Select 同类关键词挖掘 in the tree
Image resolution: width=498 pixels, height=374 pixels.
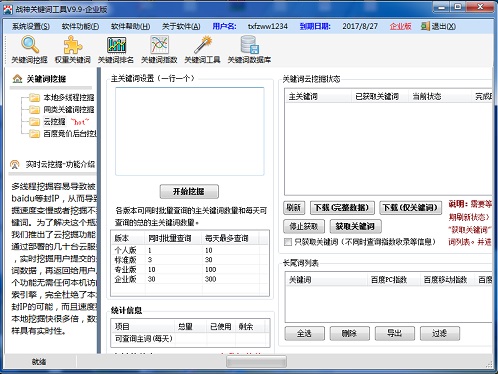(x=69, y=110)
